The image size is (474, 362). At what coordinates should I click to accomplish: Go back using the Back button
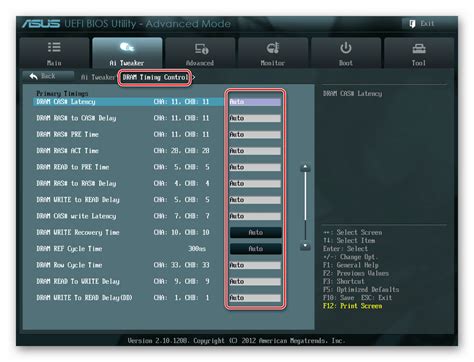[x=48, y=76]
